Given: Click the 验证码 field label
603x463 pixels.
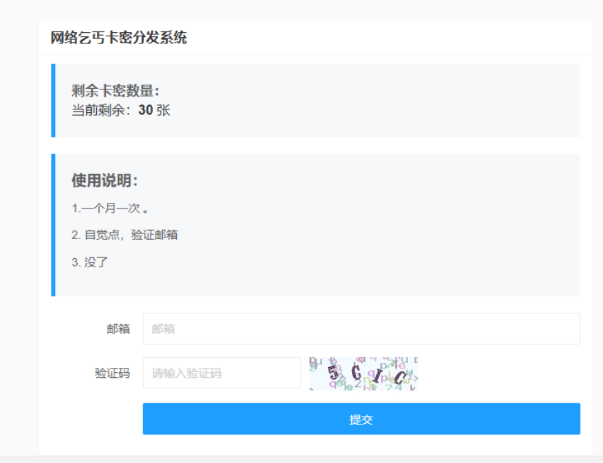Looking at the screenshot, I should (112, 373).
